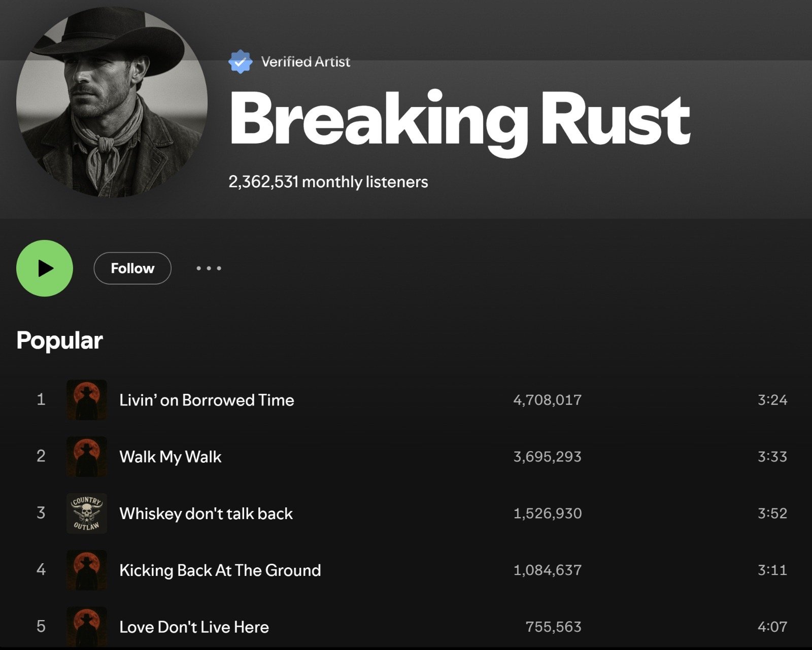Click the Walk My Walk album cover
The height and width of the screenshot is (650, 812).
[x=87, y=457]
